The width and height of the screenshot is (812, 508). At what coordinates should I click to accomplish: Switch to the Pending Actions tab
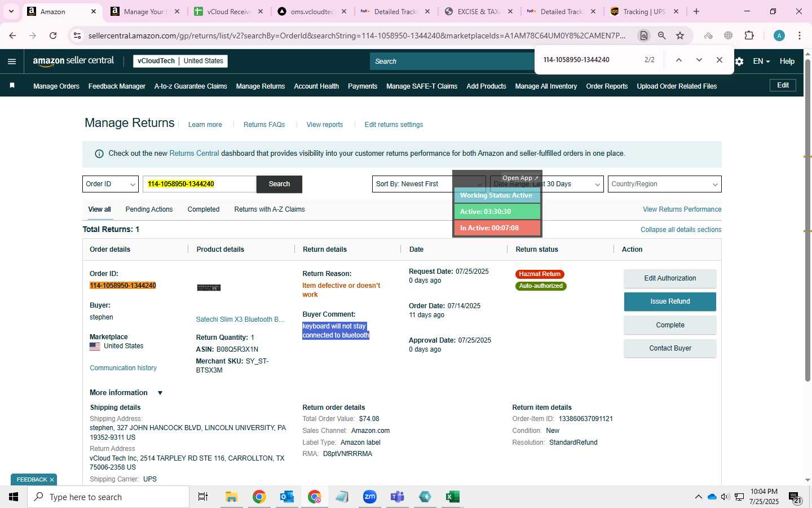pyautogui.click(x=149, y=209)
